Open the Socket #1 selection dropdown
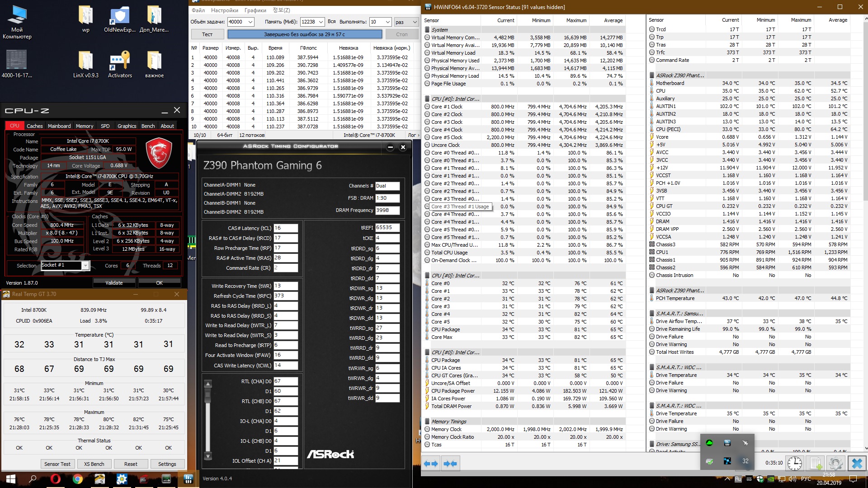This screenshot has width=868, height=488. (x=85, y=266)
